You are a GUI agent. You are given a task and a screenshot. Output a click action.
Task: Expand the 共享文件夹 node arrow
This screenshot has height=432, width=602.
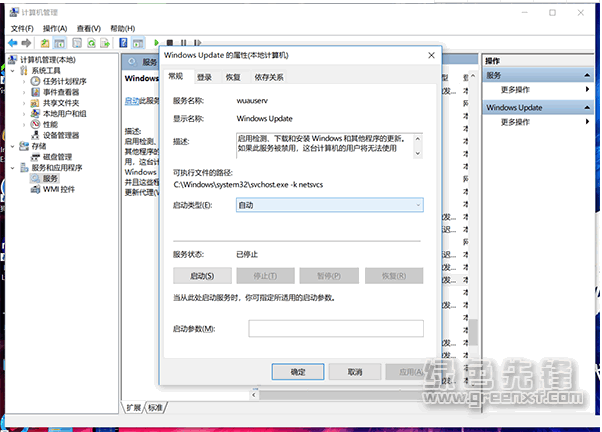point(24,103)
